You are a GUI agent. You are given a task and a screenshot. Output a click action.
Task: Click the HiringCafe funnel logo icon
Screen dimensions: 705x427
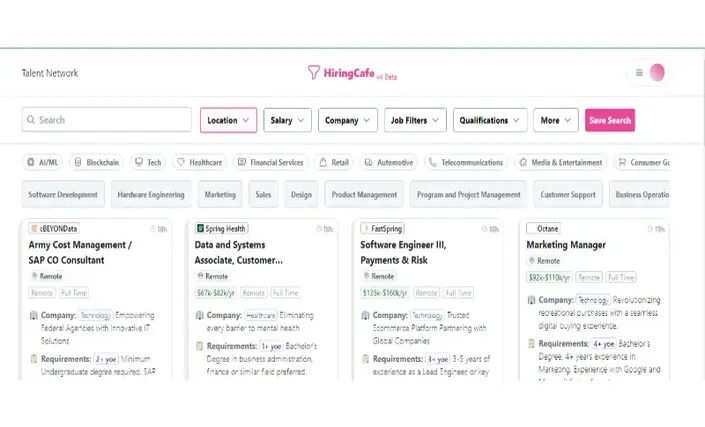(x=313, y=72)
